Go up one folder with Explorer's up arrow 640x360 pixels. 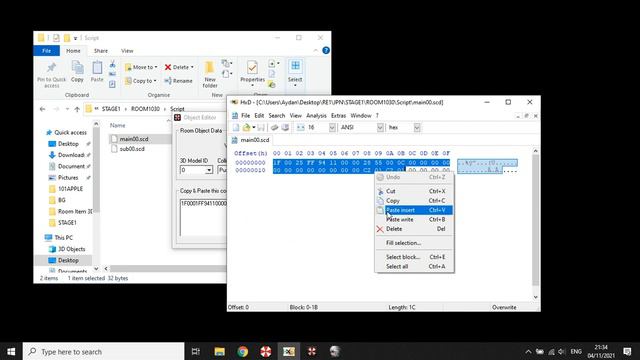pyautogui.click(x=77, y=109)
